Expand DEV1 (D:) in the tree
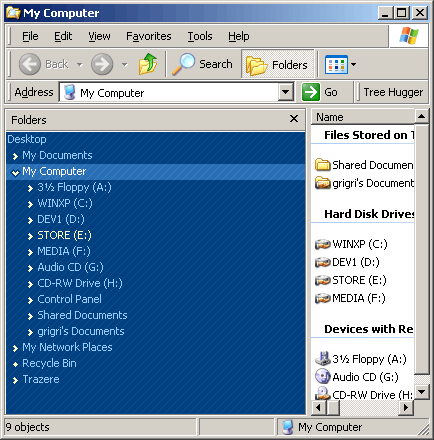Image resolution: width=434 pixels, height=440 pixels. (x=30, y=220)
